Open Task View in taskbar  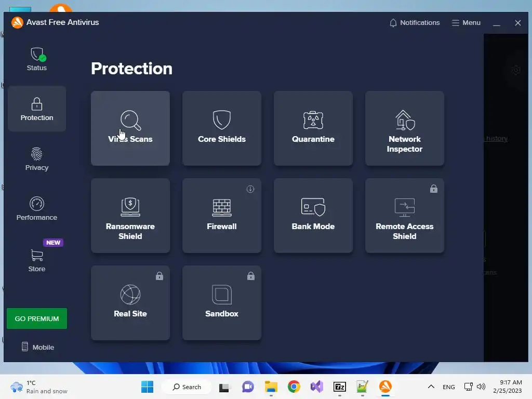(224, 387)
